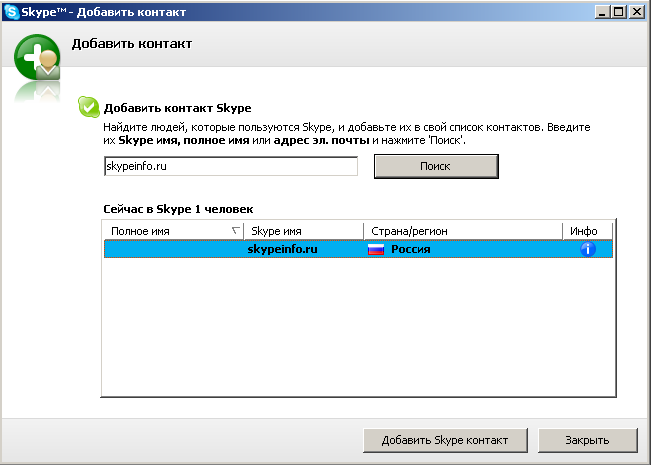This screenshot has height=465, width=651.
Task: Click the green add contact icon
Action: pos(37,58)
